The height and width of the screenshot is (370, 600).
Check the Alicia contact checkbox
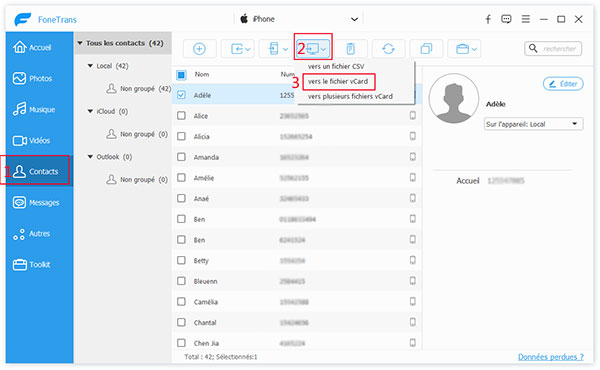coord(181,136)
